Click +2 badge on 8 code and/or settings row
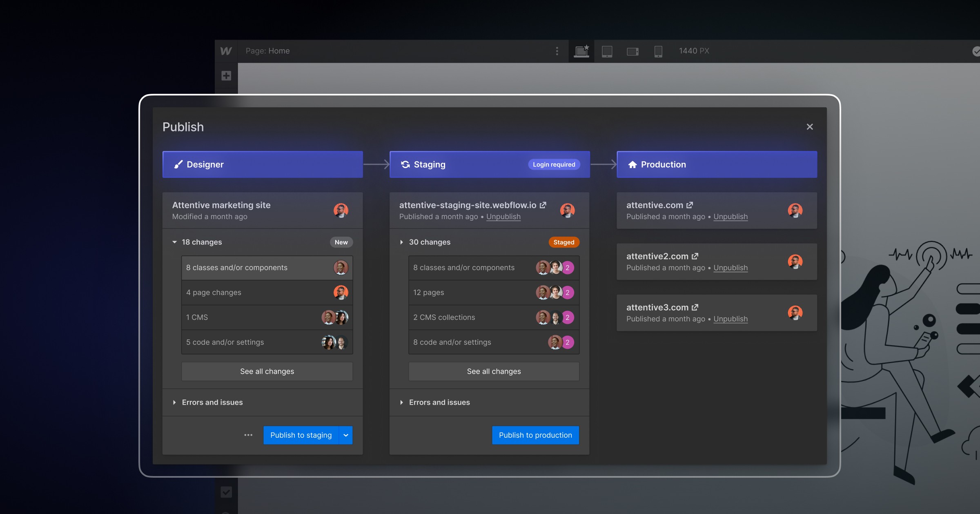The image size is (980, 514). click(x=568, y=342)
